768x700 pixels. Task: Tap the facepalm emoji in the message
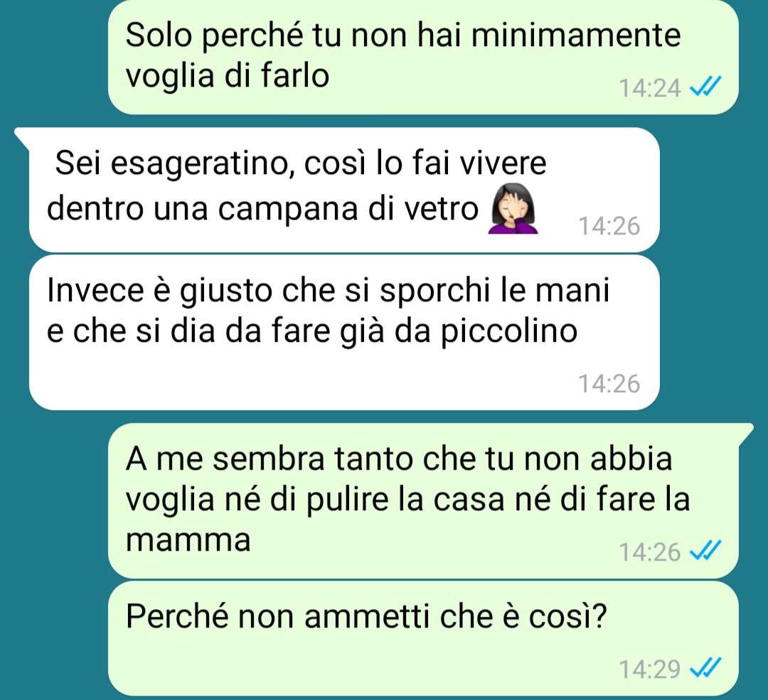point(513,208)
